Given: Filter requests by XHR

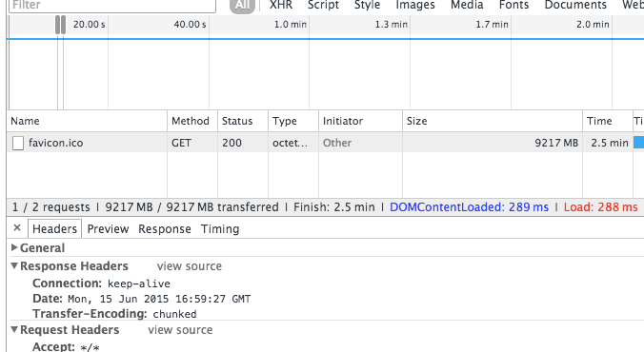Looking at the screenshot, I should click(x=281, y=5).
